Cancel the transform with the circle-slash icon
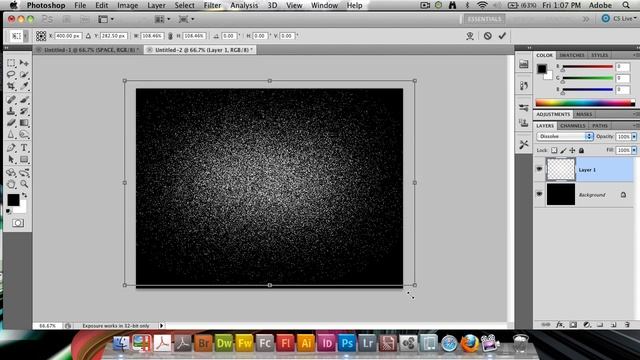 pyautogui.click(x=487, y=36)
